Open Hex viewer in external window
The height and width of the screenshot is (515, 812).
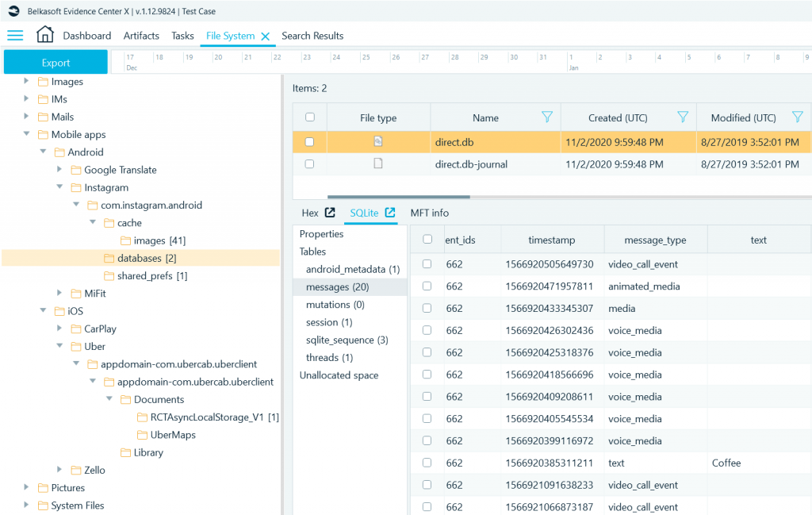click(331, 213)
